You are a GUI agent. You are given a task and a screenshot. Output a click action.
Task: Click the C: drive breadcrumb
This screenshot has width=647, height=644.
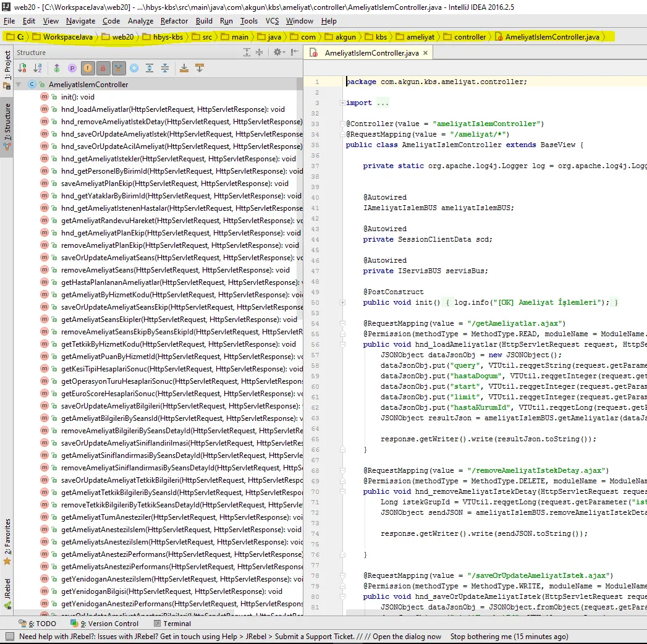coord(15,36)
